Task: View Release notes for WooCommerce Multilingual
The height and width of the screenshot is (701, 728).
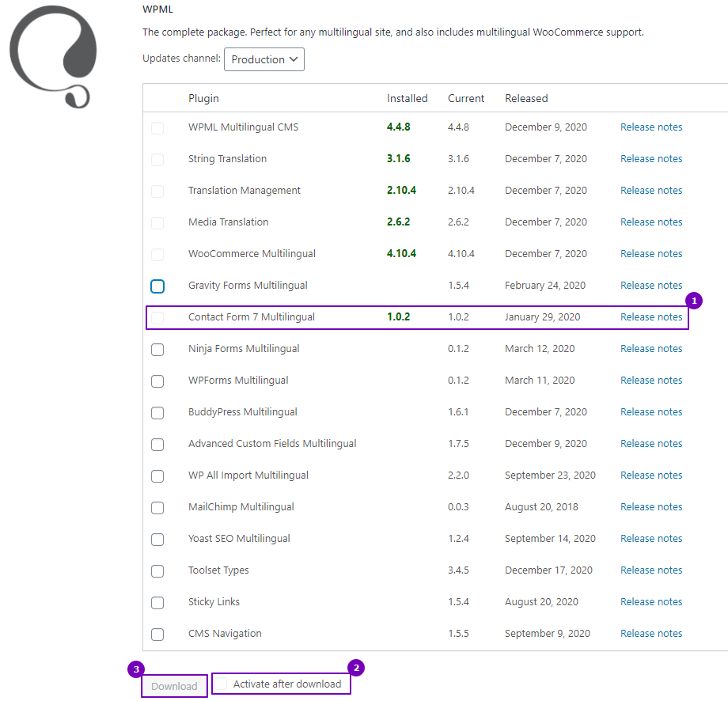Action: (x=651, y=253)
